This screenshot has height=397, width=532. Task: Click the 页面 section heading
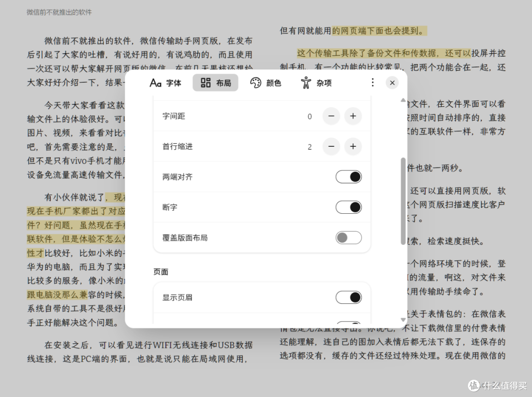click(x=161, y=272)
